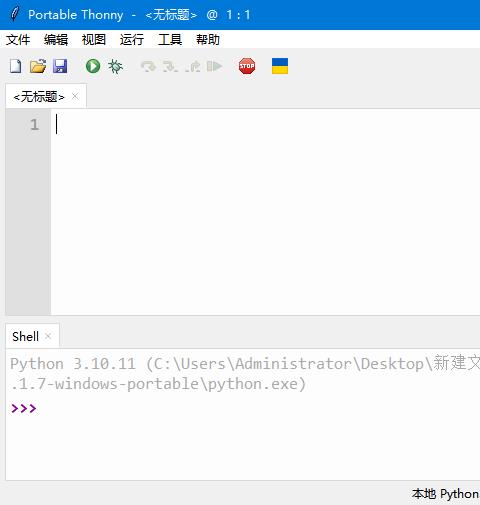Create a new file with toolbar icon

coord(16,66)
